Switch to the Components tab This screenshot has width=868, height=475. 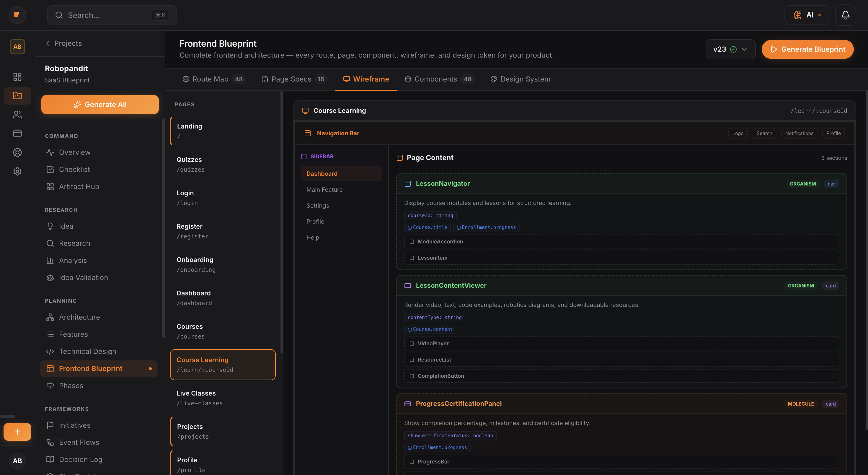click(x=435, y=79)
